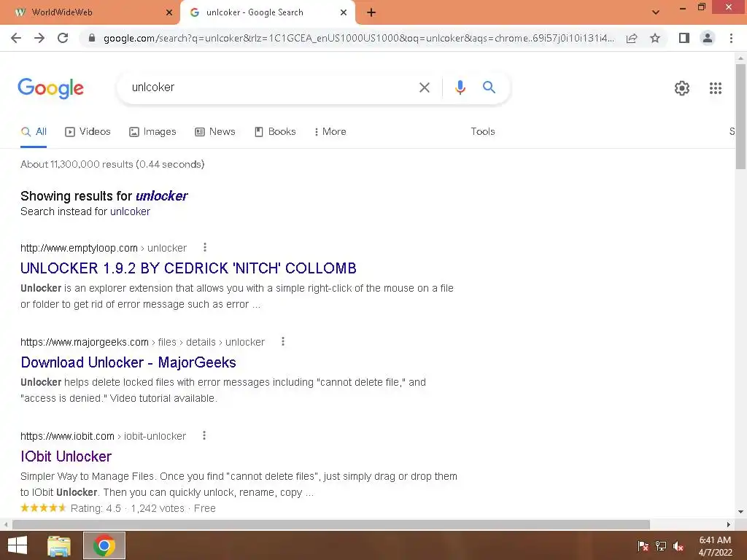Viewport: 747px width, 560px height.
Task: Switch to News results
Action: click(215, 132)
